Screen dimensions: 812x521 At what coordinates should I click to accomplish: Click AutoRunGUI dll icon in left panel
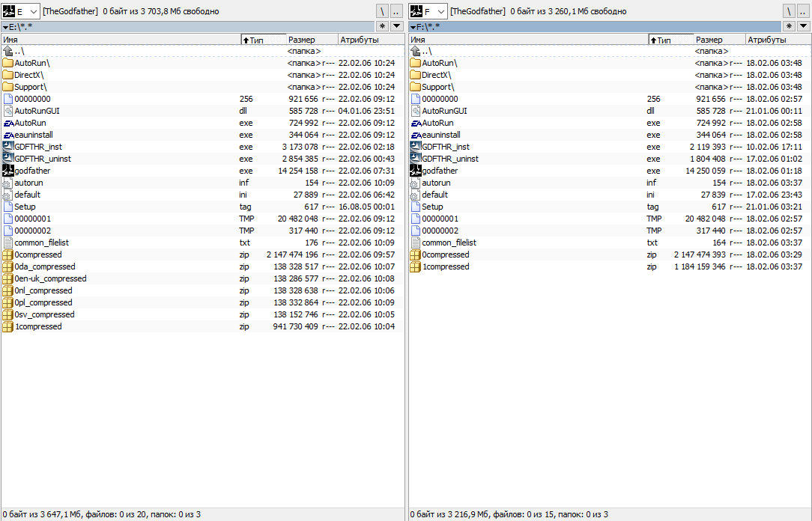pos(7,111)
